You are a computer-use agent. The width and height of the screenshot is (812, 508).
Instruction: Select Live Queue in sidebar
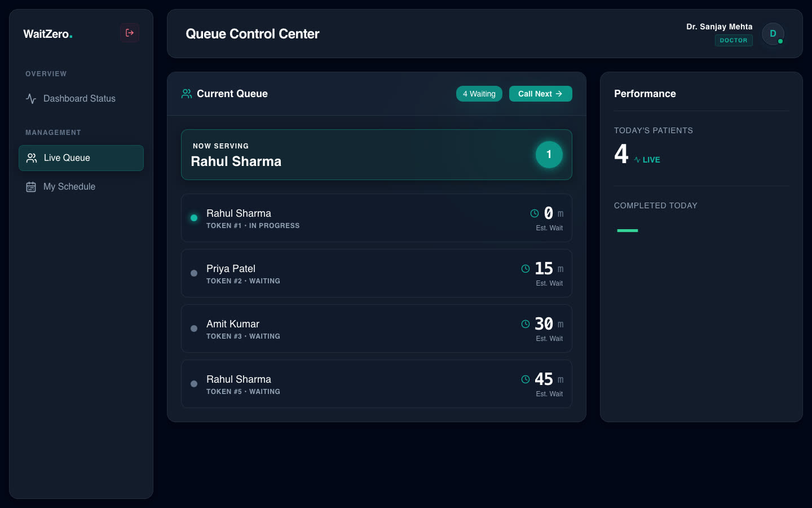[81, 158]
